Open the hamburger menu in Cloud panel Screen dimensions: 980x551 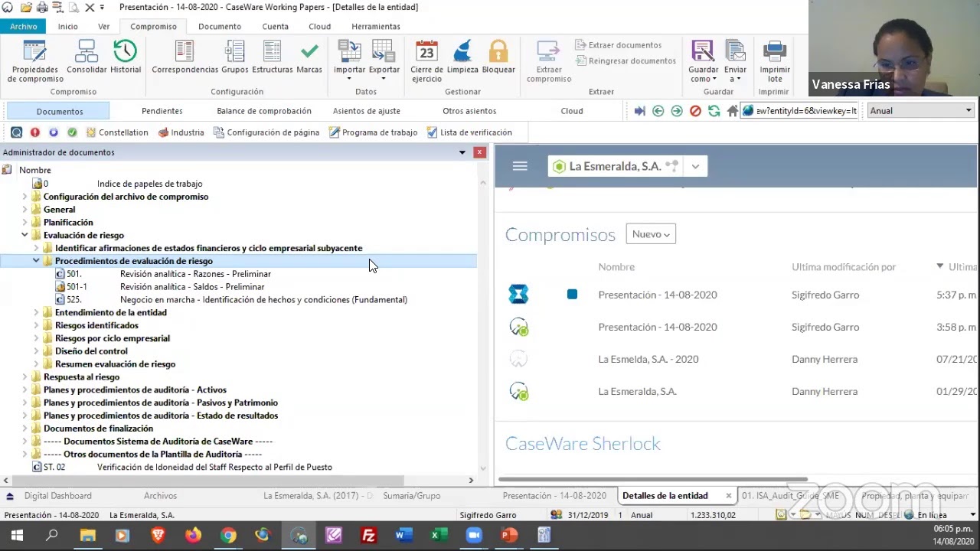click(x=520, y=166)
